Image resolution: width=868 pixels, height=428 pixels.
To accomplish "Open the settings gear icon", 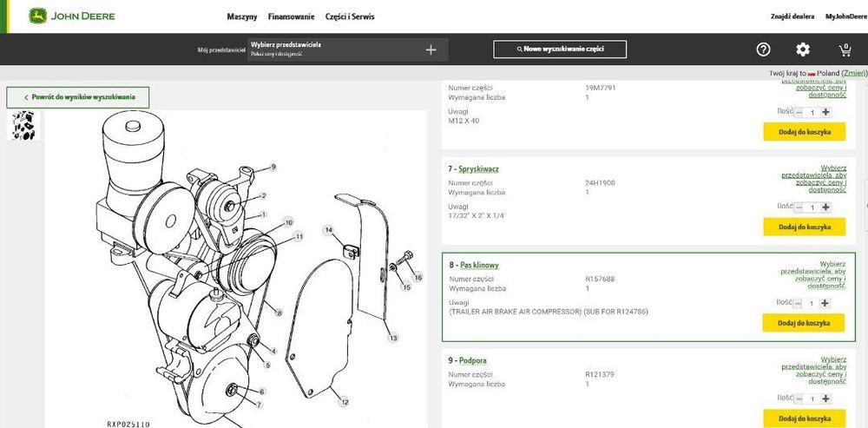I will point(803,49).
